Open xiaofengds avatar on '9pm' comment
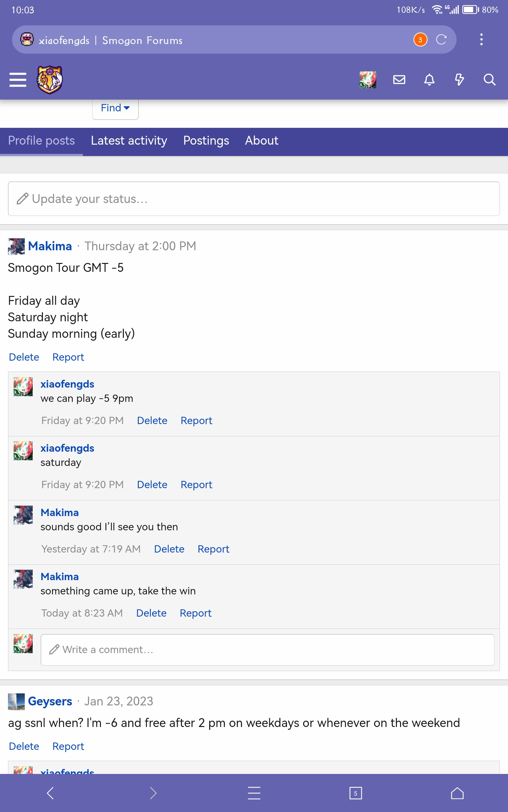Image resolution: width=508 pixels, height=812 pixels. pyautogui.click(x=23, y=387)
